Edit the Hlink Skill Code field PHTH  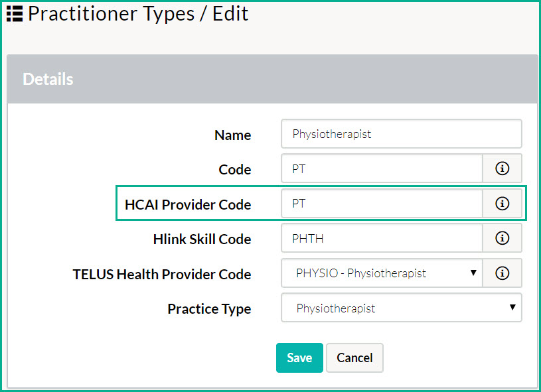[382, 238]
